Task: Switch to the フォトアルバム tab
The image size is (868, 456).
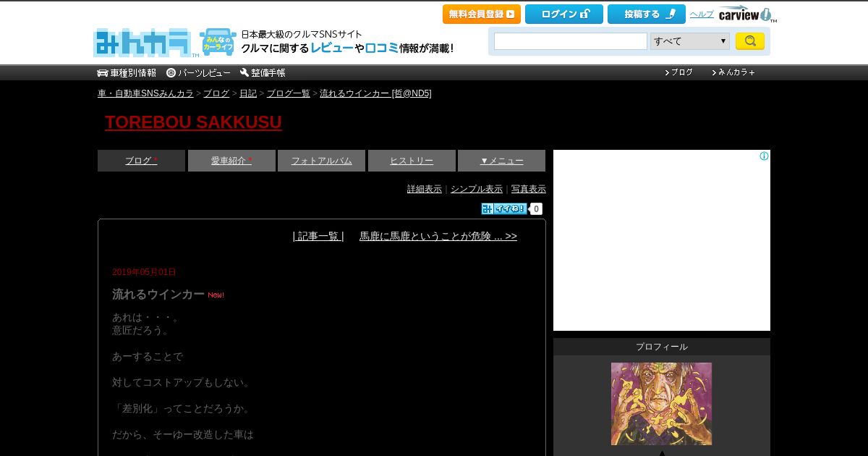Action: [321, 161]
